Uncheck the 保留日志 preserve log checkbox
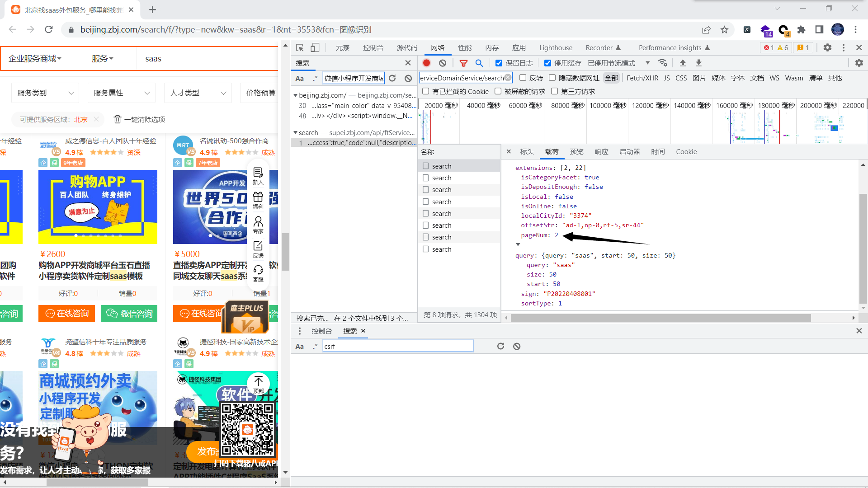The image size is (868, 488). [499, 63]
